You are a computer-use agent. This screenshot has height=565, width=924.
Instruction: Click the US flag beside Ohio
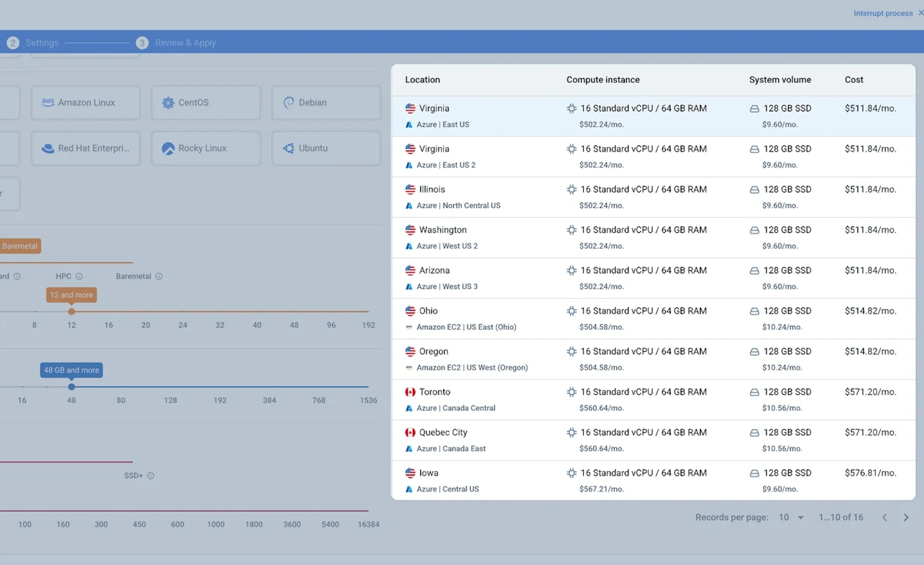point(410,311)
